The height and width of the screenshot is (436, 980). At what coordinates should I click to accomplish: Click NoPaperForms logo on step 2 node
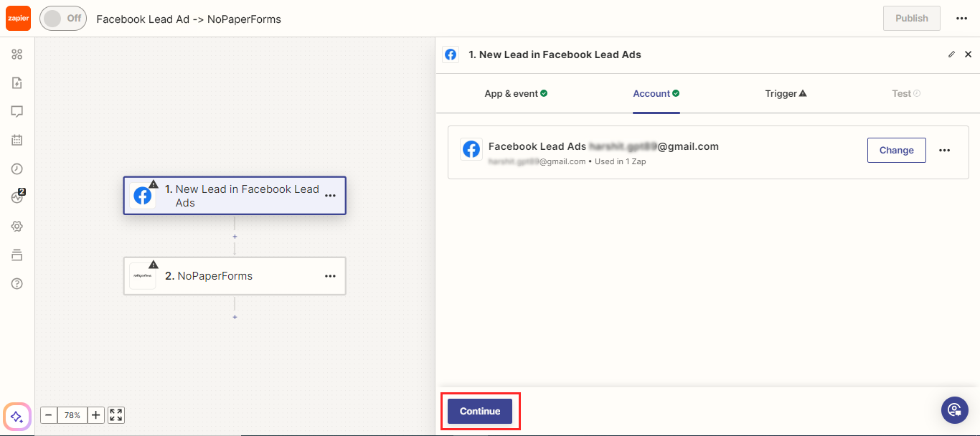[142, 276]
